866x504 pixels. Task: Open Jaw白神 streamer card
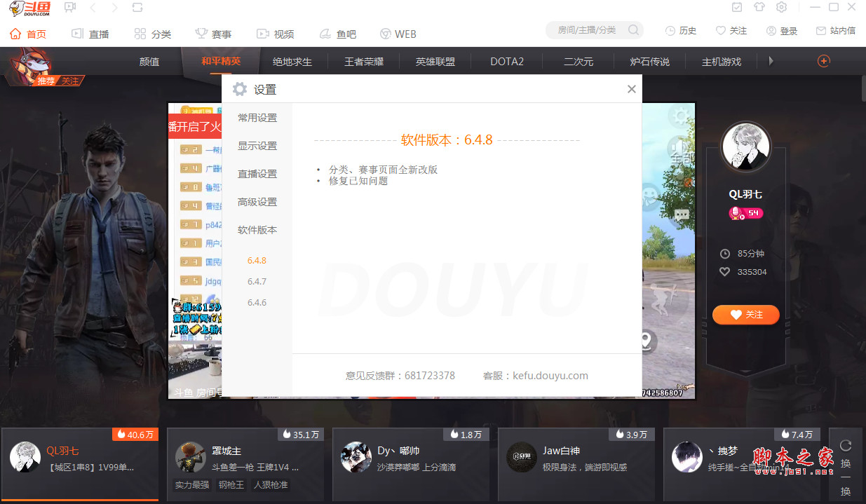(x=576, y=463)
